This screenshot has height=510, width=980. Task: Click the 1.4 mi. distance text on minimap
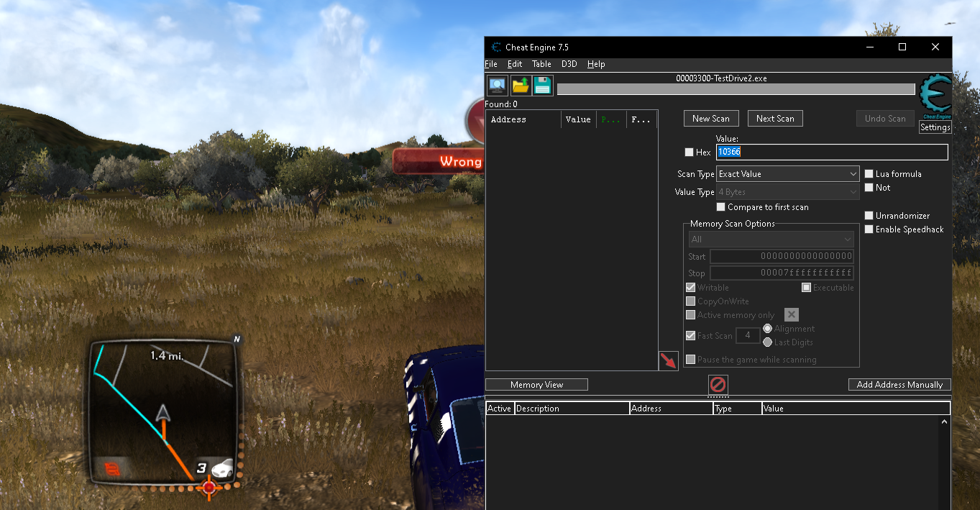coord(165,356)
